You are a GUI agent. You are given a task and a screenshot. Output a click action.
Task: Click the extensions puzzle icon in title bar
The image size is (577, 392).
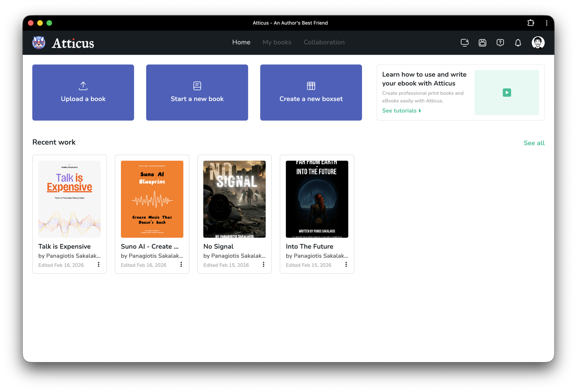(530, 23)
